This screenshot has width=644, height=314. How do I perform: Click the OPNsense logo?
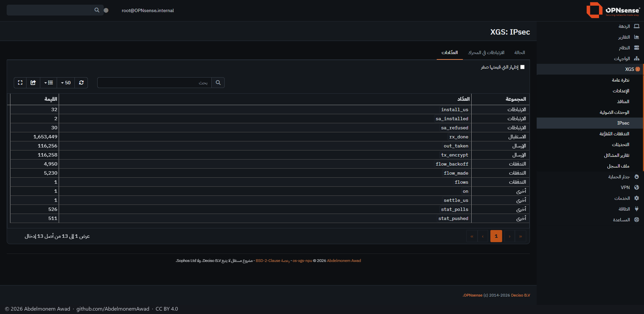click(x=613, y=10)
